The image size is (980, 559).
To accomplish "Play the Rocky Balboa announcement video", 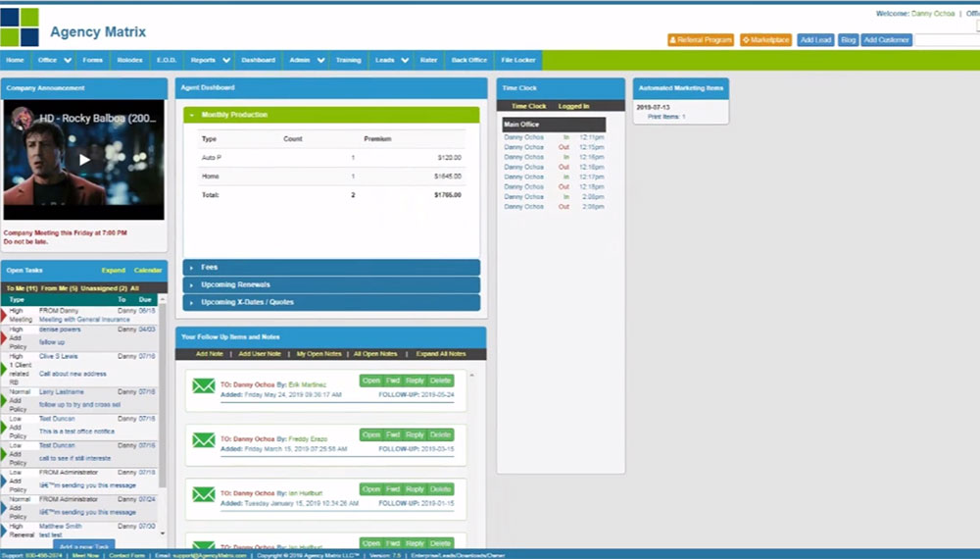I will 84,159.
